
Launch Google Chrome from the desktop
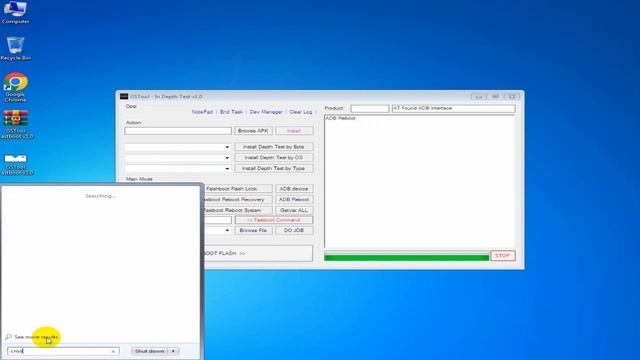coord(16,87)
